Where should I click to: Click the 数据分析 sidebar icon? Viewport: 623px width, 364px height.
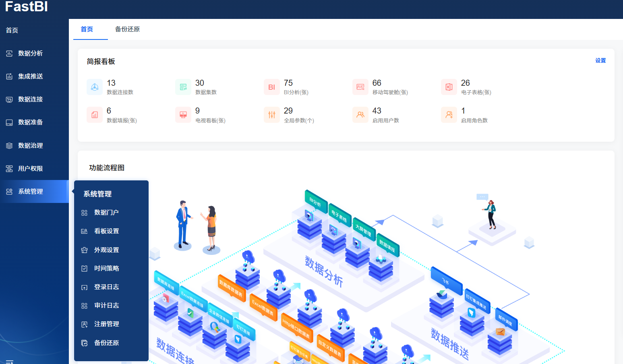pyautogui.click(x=9, y=53)
